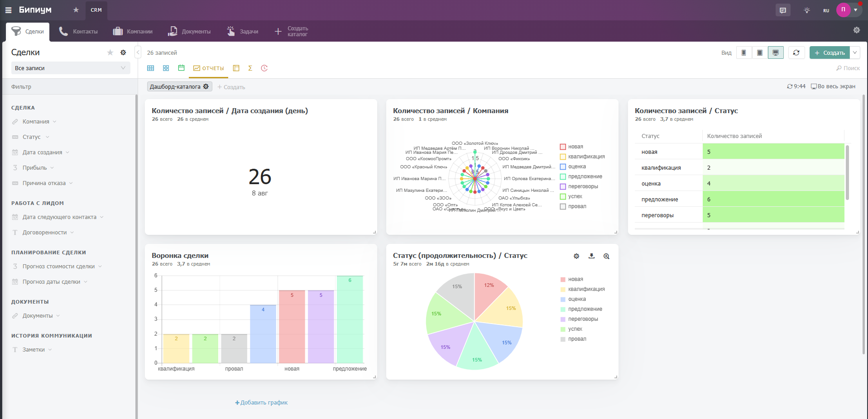Switch to the table view icon
This screenshot has height=419, width=868.
click(x=151, y=68)
